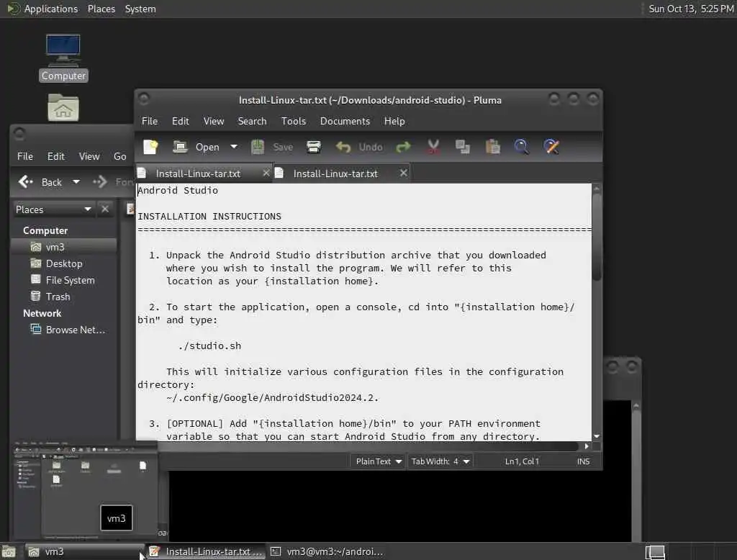Open the Search menu
The height and width of the screenshot is (560, 737).
253,122
